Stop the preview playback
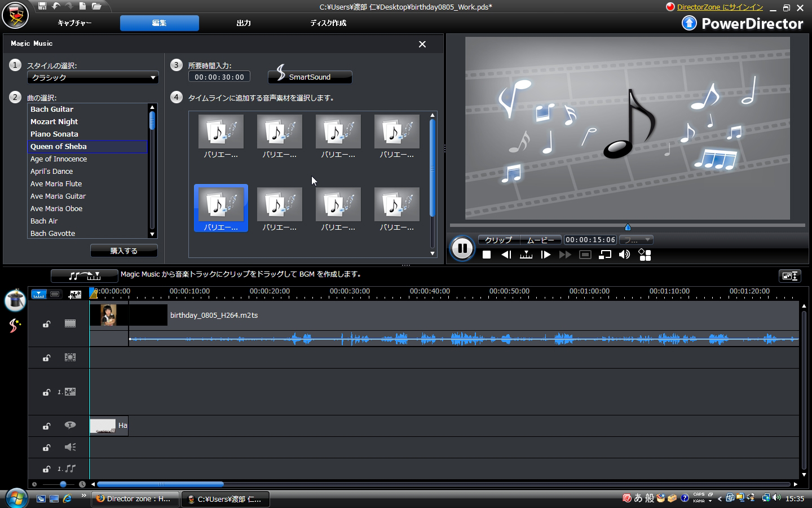The width and height of the screenshot is (812, 508). pyautogui.click(x=487, y=255)
